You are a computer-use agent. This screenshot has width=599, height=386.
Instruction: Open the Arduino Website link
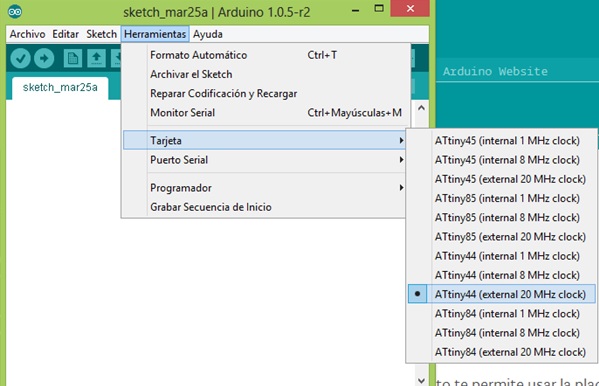point(495,71)
